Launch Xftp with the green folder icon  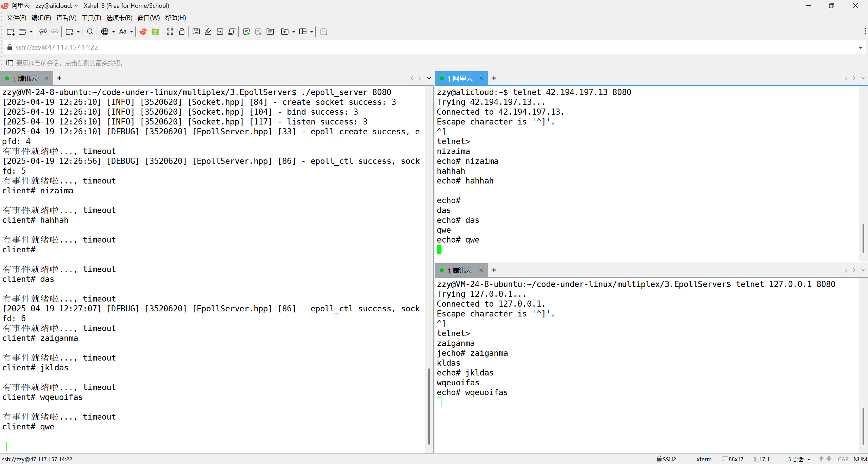tap(155, 32)
